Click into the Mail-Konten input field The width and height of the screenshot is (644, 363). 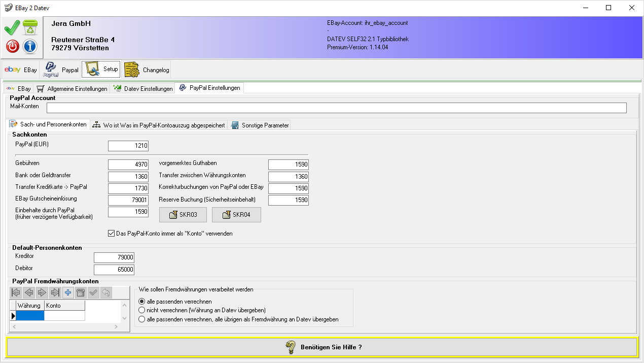[x=336, y=108]
